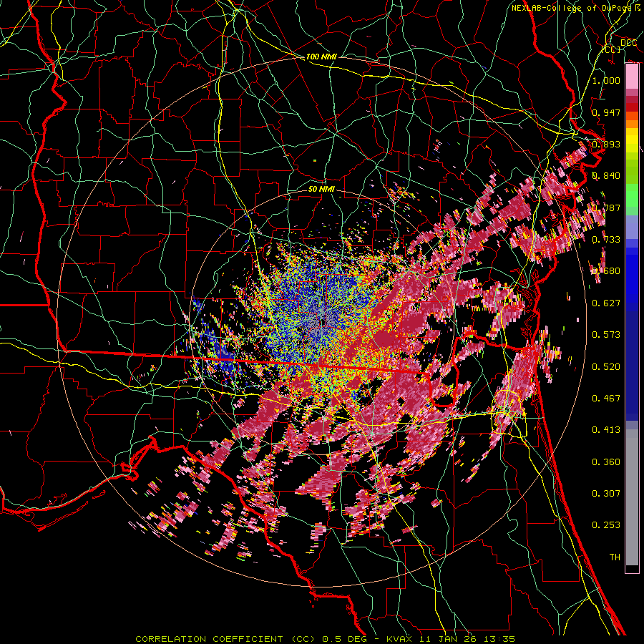
Task: Click the 0.733 legend value
Action: click(606, 239)
